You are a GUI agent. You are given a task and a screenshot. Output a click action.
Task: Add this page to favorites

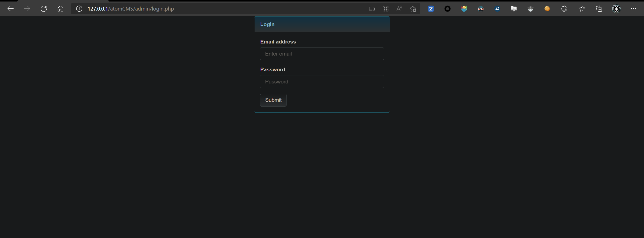click(x=413, y=9)
